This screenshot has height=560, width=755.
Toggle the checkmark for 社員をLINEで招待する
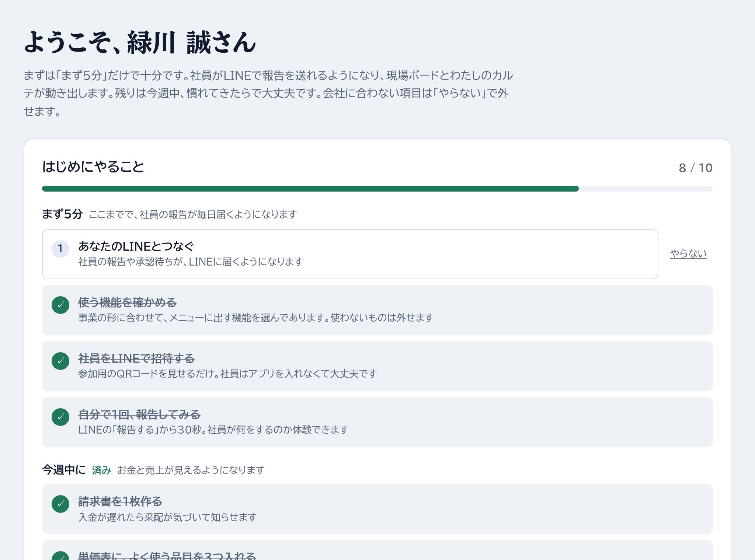60,361
